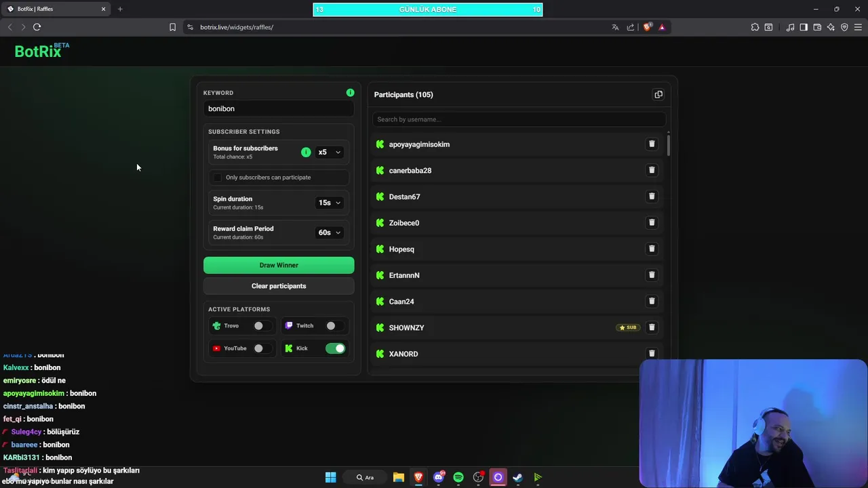This screenshot has width=868, height=488.
Task: Open Discord from the taskbar
Action: tap(439, 477)
